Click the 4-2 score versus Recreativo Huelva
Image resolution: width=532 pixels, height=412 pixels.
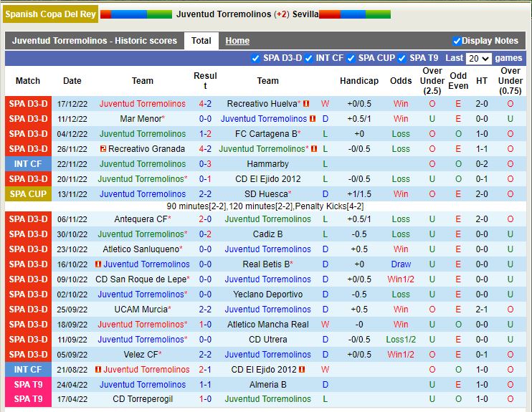coord(205,104)
